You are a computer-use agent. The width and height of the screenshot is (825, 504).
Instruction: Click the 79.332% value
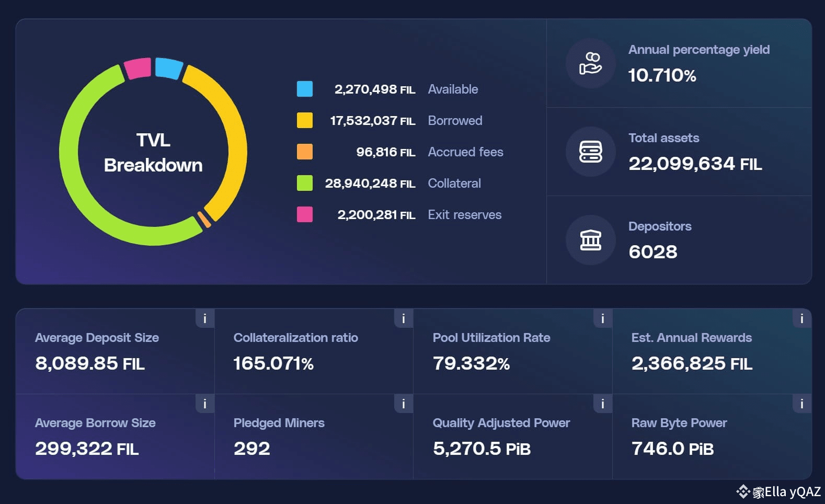[471, 363]
